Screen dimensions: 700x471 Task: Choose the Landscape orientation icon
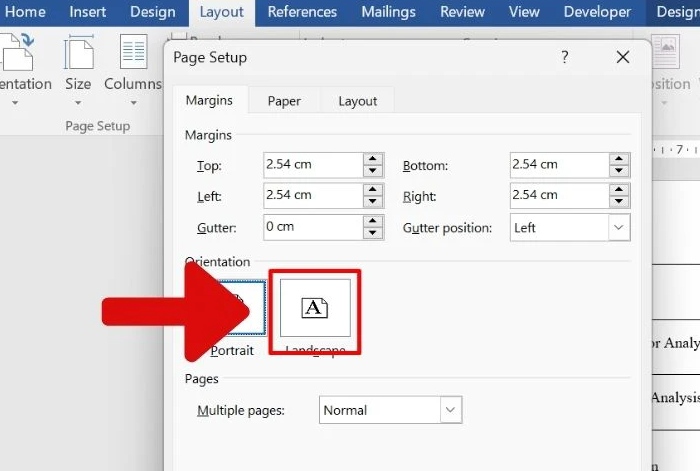[315, 308]
